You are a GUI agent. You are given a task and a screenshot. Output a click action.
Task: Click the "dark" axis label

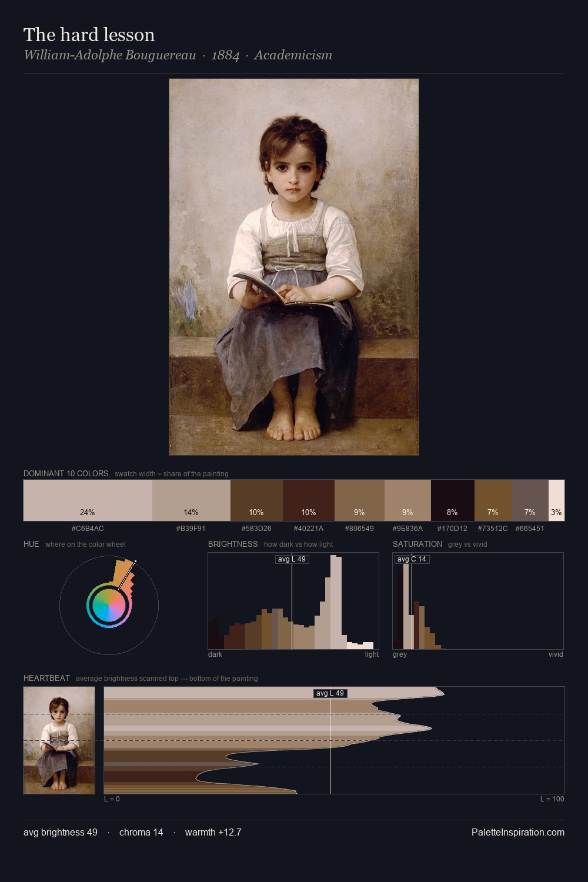(x=215, y=654)
